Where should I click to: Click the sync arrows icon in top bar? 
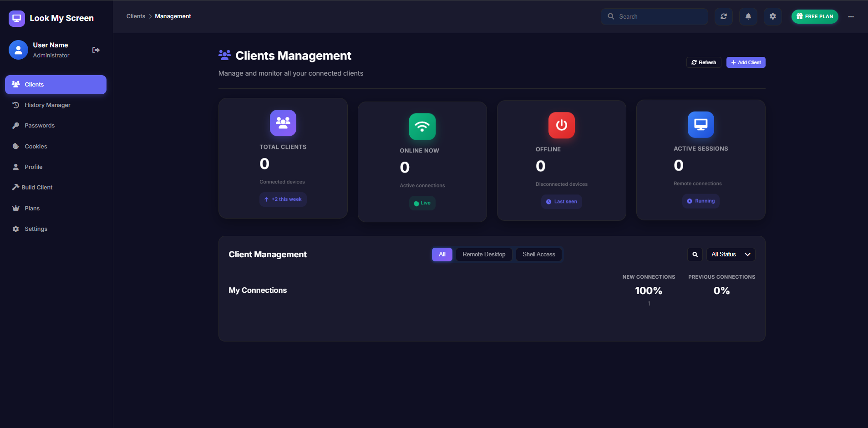point(723,16)
